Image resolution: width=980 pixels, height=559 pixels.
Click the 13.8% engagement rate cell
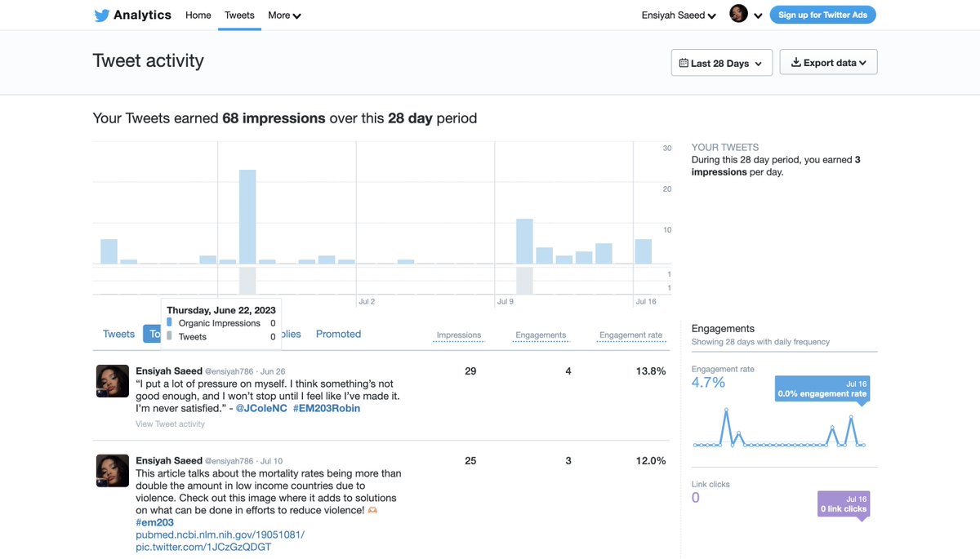click(x=651, y=371)
